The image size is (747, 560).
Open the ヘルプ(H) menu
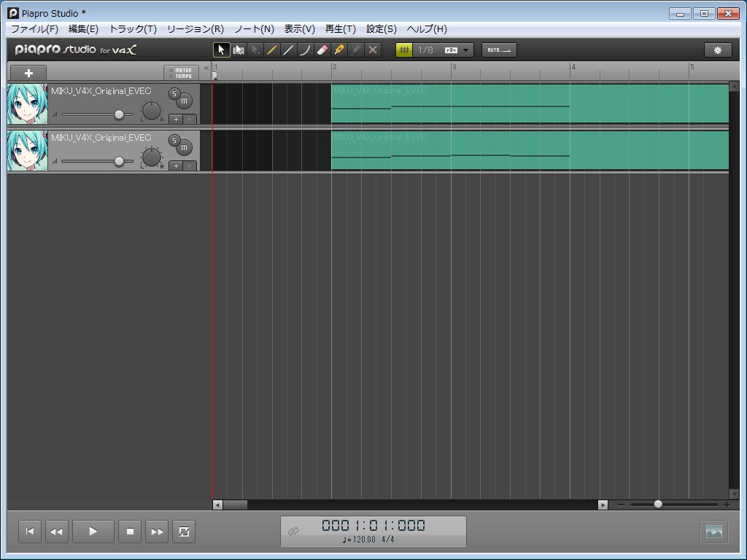(427, 29)
